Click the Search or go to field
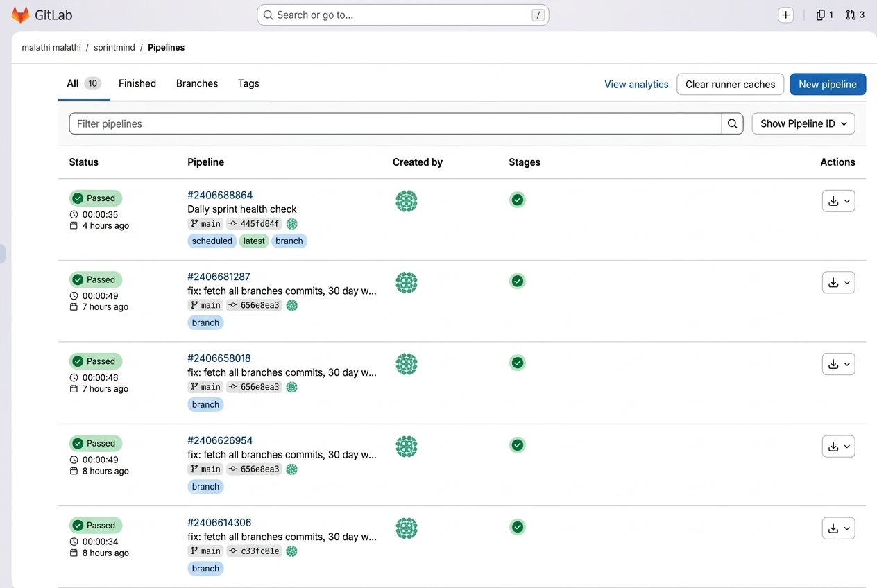Image resolution: width=877 pixels, height=588 pixels. pos(403,15)
